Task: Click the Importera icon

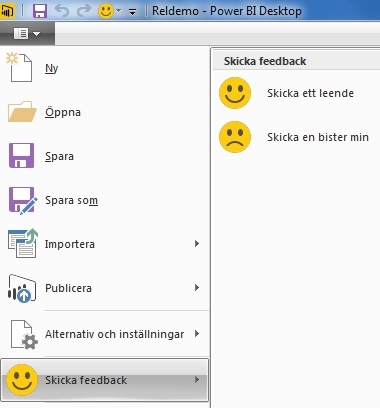Action: coord(23,244)
